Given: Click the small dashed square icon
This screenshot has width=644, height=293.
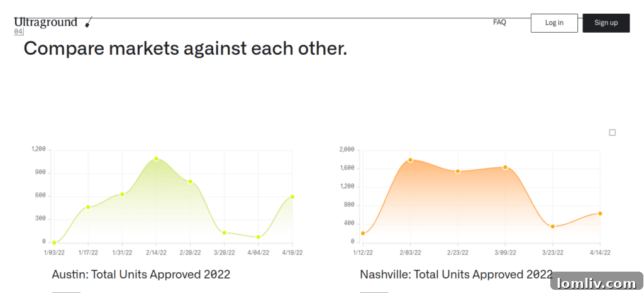Looking at the screenshot, I should point(613,133).
